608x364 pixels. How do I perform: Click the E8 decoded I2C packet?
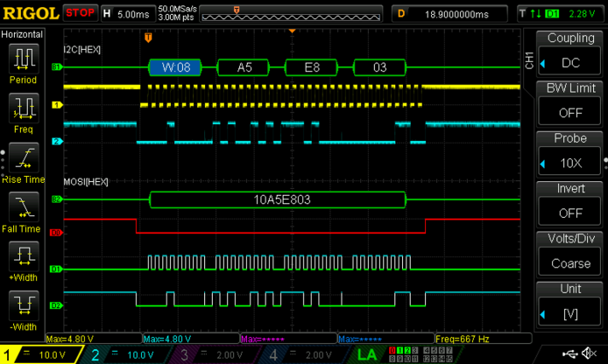click(x=312, y=67)
